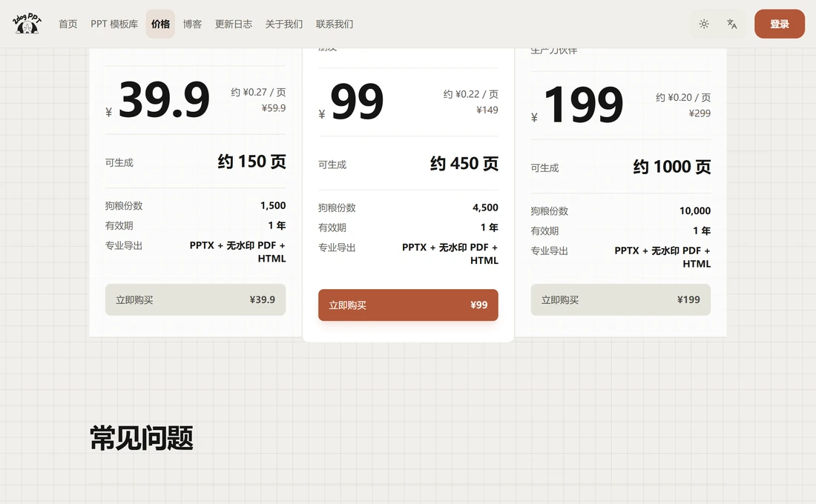Click the 常见问题 heading
The image size is (816, 504).
(x=142, y=438)
